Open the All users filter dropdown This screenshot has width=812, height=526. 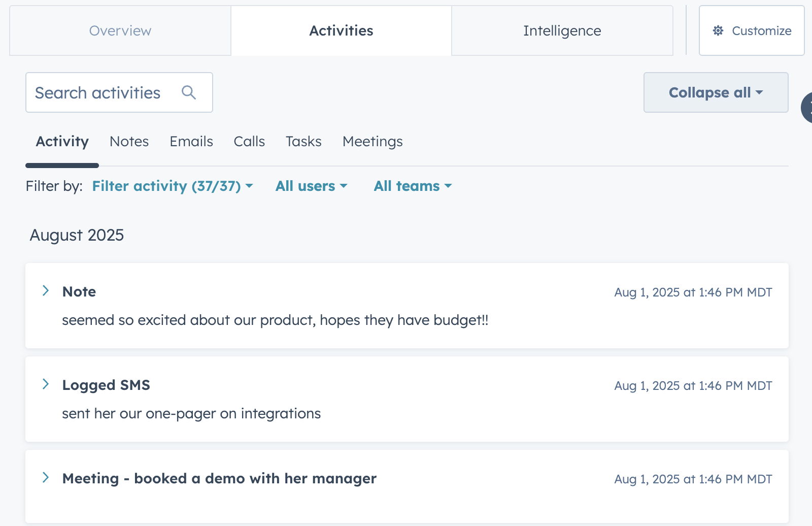[x=311, y=186]
